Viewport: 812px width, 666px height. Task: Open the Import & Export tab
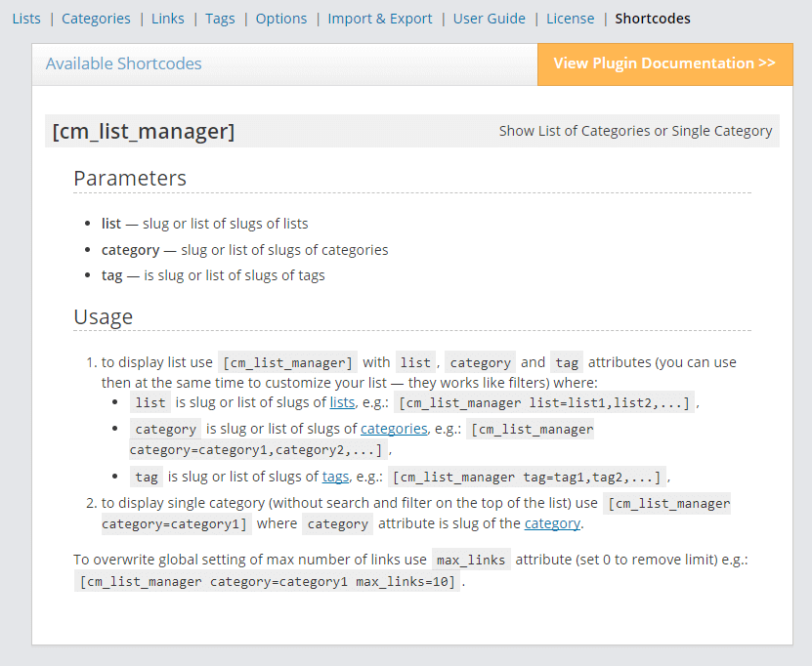tap(380, 19)
